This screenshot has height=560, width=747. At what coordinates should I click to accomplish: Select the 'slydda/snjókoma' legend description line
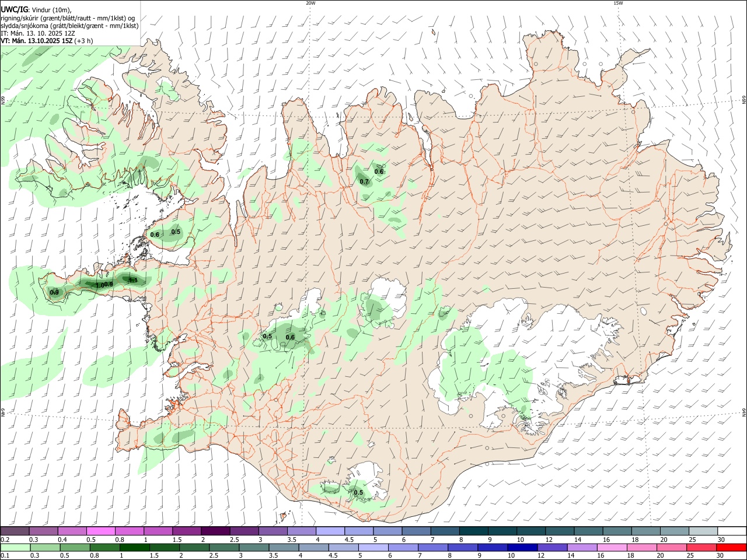[x=69, y=26]
